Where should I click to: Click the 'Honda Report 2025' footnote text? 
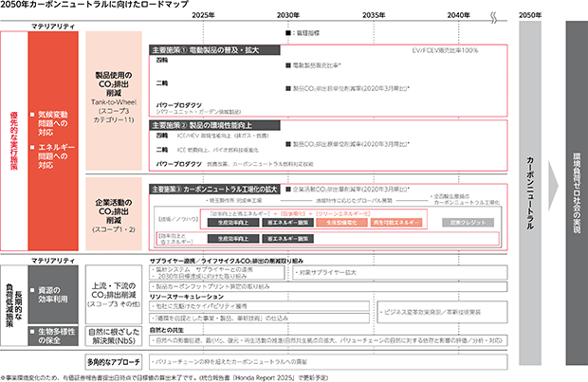267,378
